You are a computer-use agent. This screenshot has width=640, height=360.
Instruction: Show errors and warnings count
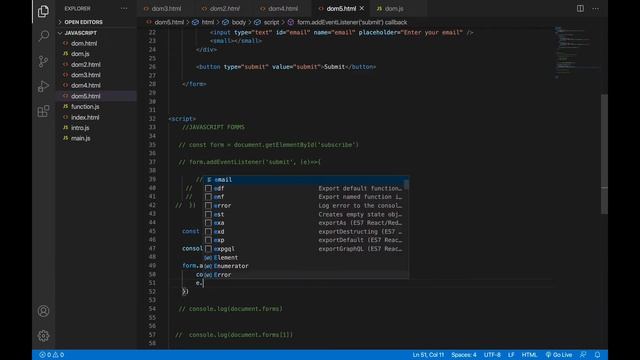pyautogui.click(x=51, y=355)
